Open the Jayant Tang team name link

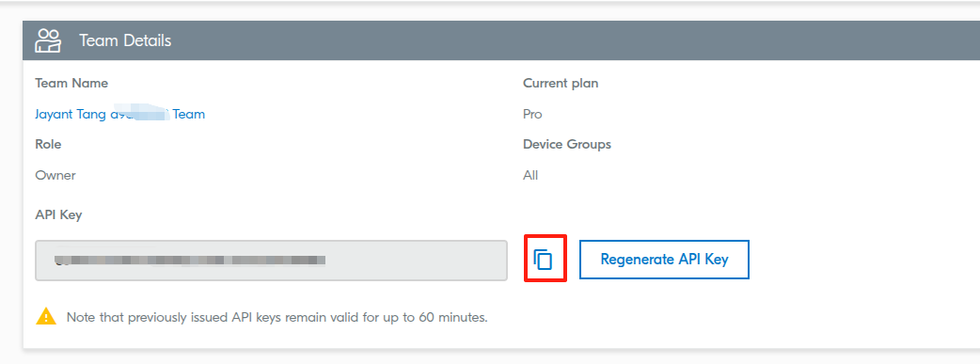120,115
